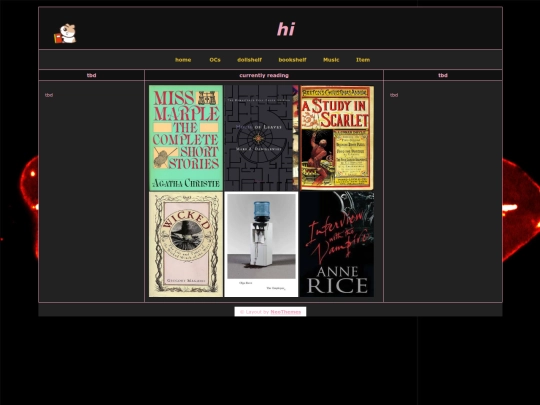
Task: Select the water cooler book cover
Action: coord(261,244)
